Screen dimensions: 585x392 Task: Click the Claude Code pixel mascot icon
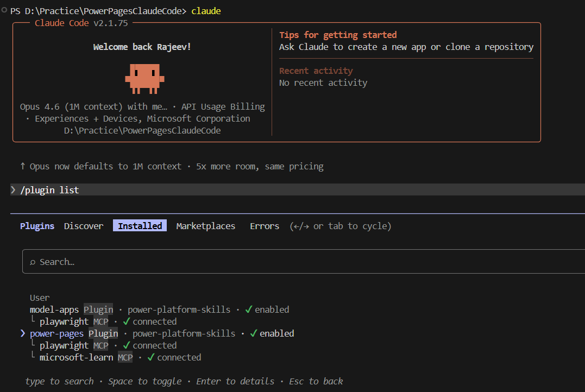click(144, 78)
